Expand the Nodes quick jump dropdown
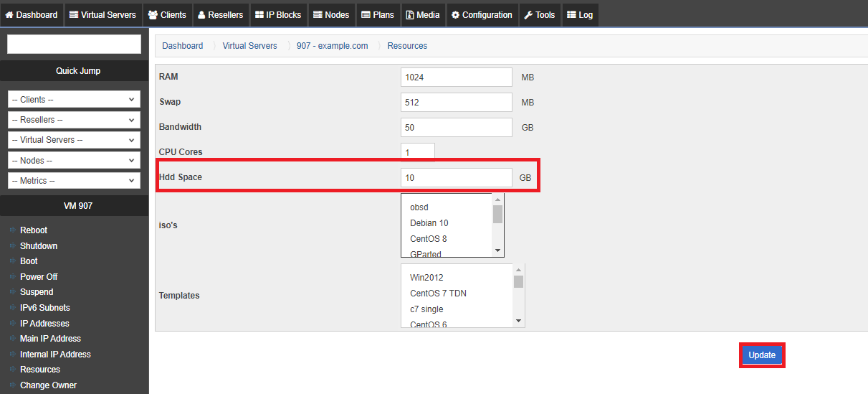The width and height of the screenshot is (868, 394). [x=74, y=161]
